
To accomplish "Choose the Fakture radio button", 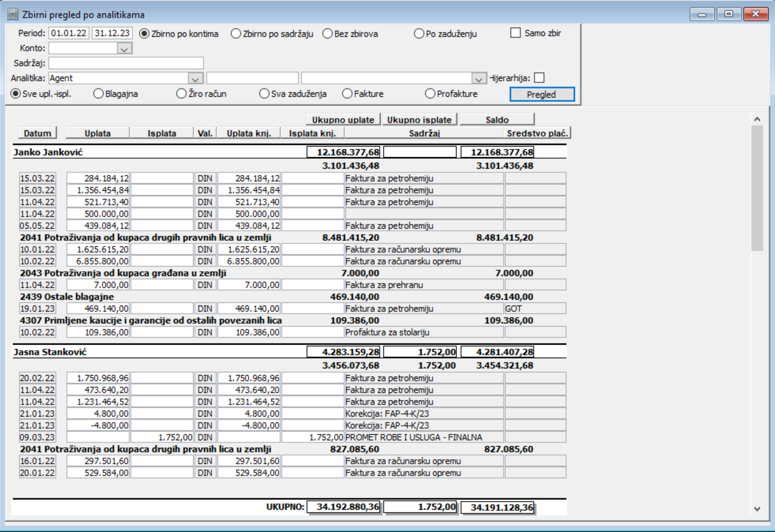I will [x=347, y=94].
